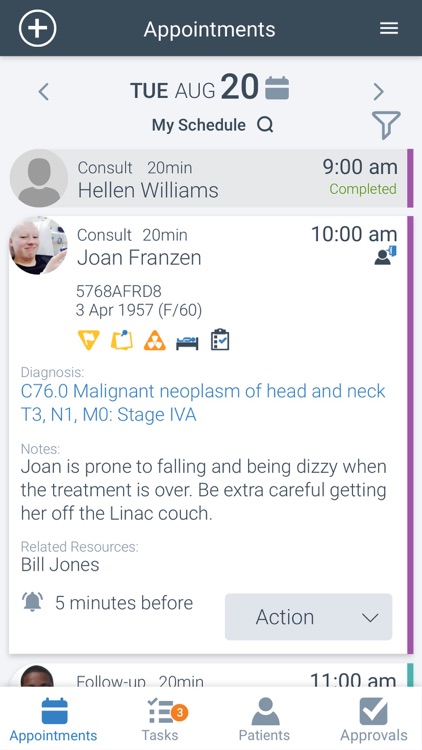The image size is (422, 750).
Task: Expand the Action dropdown
Action: tap(309, 617)
